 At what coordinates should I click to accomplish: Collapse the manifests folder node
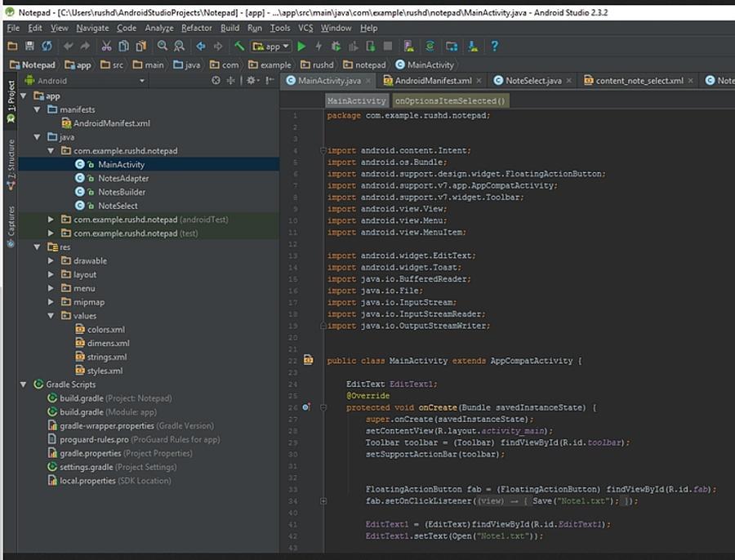(37, 109)
